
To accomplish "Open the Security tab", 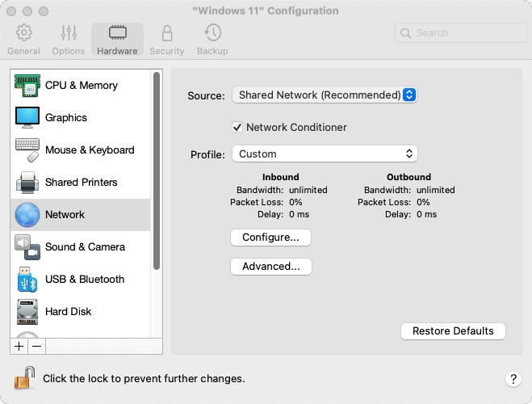I will coord(167,40).
